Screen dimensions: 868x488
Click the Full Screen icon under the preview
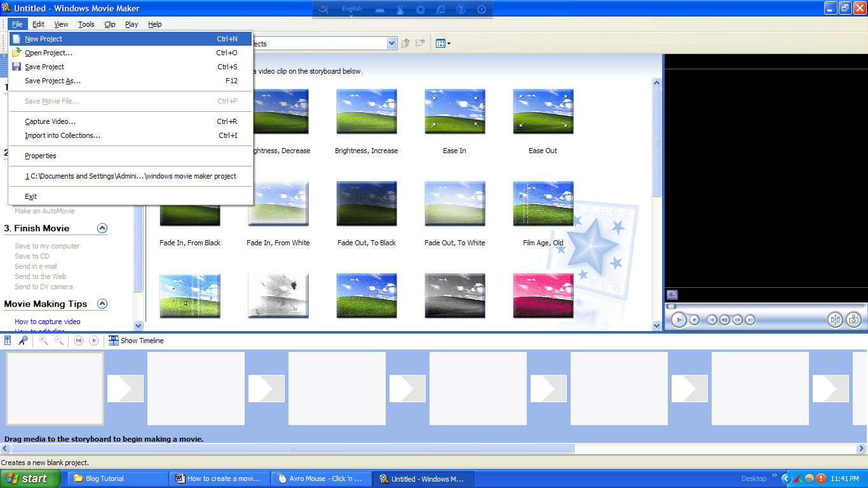pyautogui.click(x=672, y=295)
